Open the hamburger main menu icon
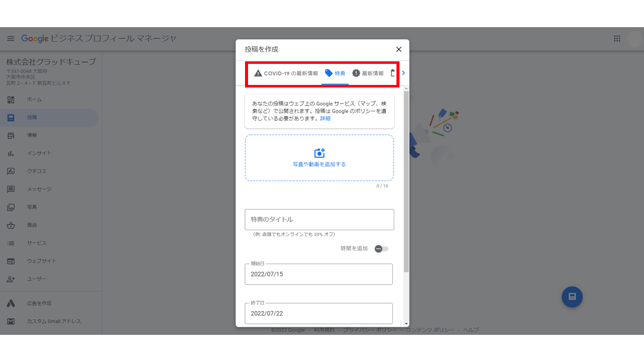The height and width of the screenshot is (362, 644). (11, 39)
